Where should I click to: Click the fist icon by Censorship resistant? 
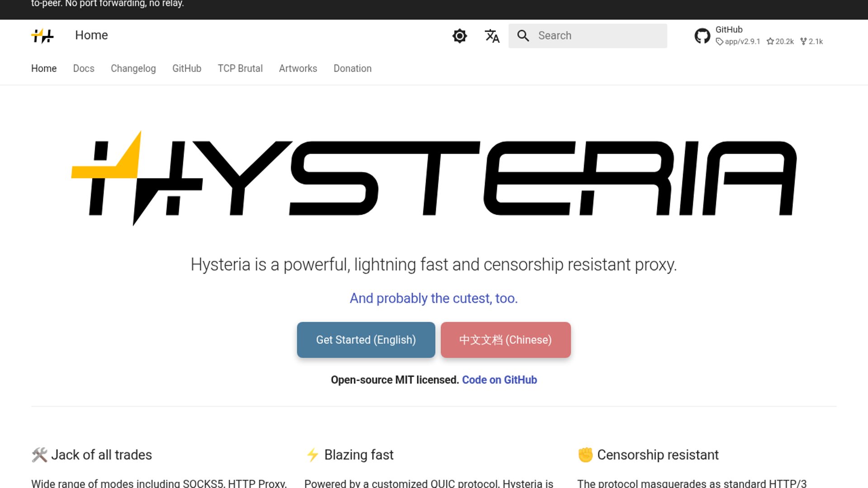(585, 455)
